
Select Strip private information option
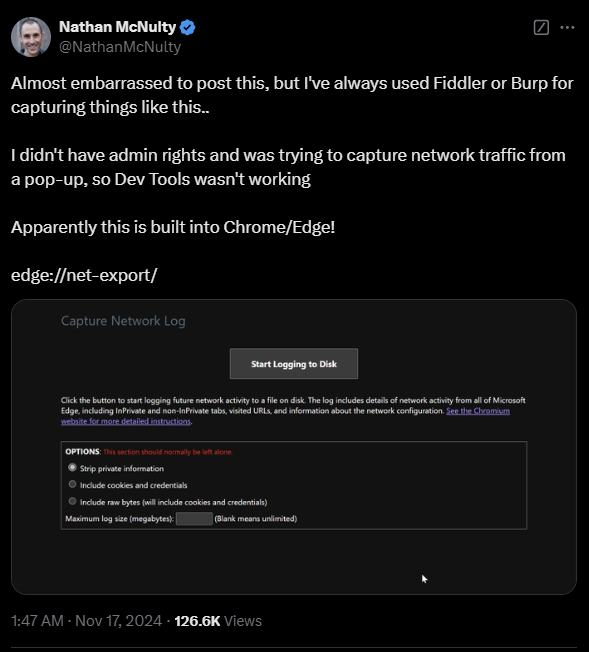pos(72,468)
